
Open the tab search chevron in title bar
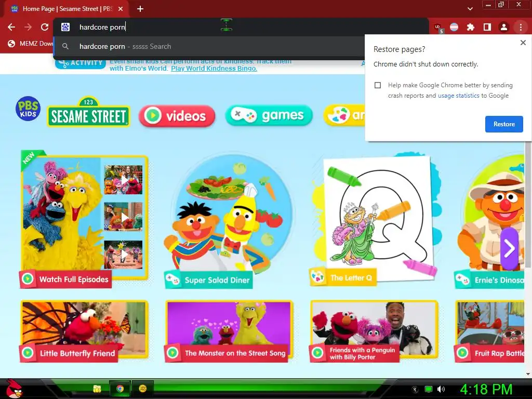[470, 9]
